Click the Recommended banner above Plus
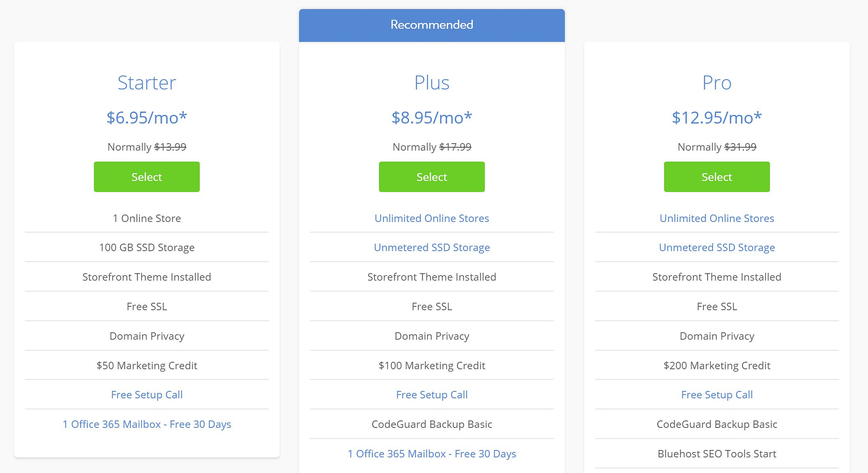 tap(431, 25)
